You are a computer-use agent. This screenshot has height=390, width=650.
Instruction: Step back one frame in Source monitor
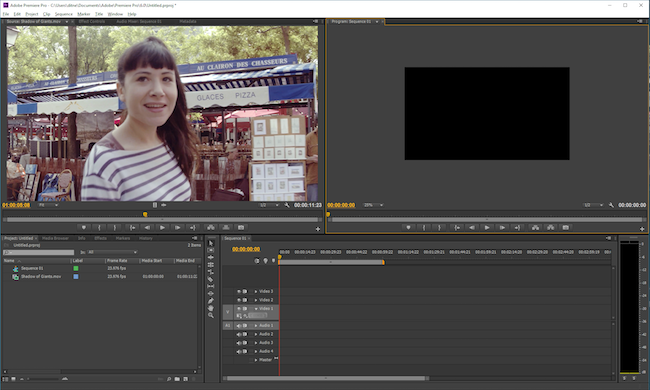[147, 228]
